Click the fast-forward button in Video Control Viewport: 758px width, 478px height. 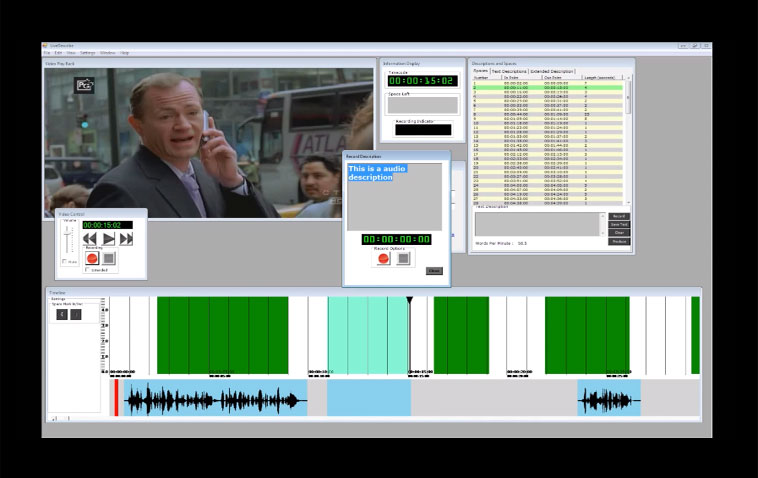coord(126,239)
